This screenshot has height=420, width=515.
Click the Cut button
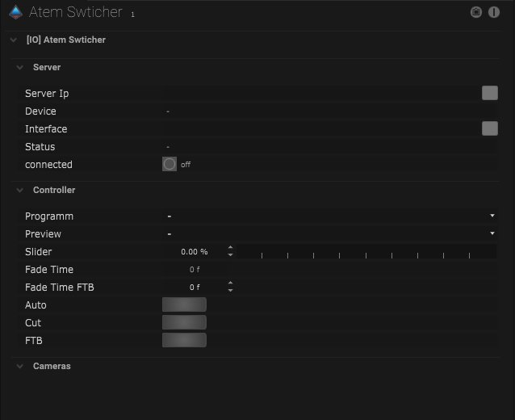click(184, 322)
